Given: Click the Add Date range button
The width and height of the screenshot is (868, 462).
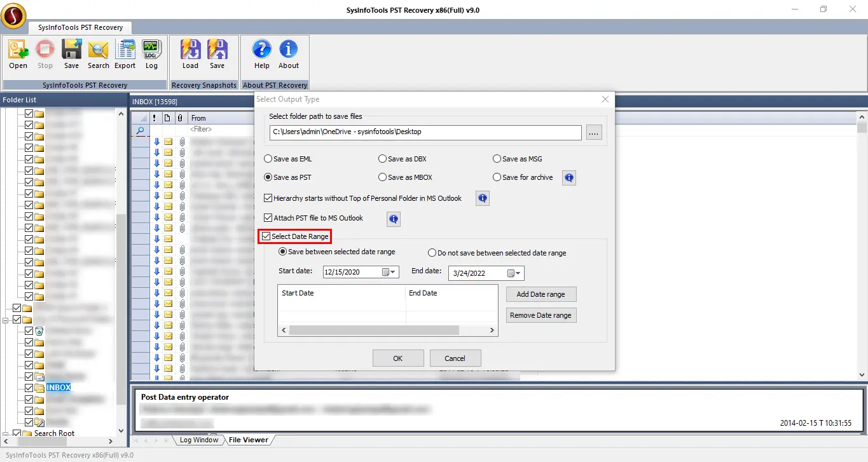Looking at the screenshot, I should [541, 294].
